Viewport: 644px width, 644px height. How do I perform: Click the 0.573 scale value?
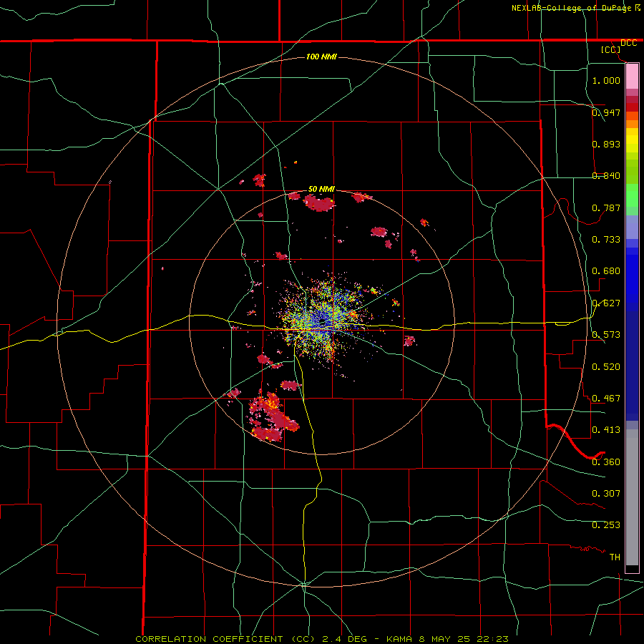(606, 335)
